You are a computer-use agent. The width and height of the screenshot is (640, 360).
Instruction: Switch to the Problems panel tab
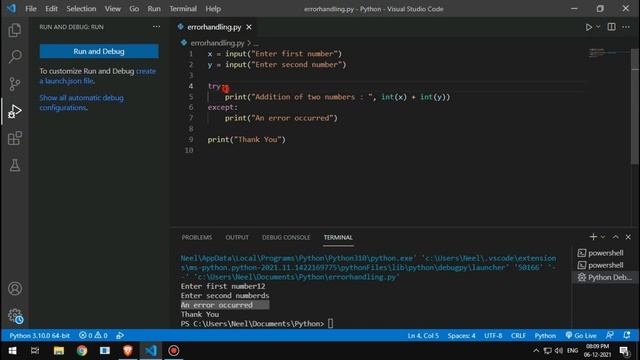pyautogui.click(x=197, y=238)
